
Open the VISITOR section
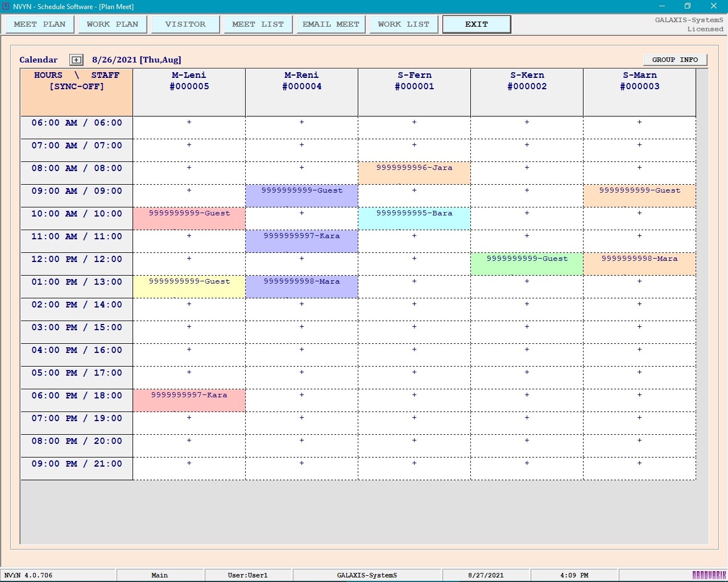[x=185, y=24]
